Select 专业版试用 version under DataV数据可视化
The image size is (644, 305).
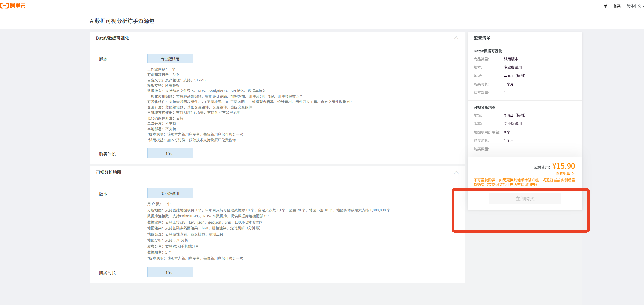170,59
